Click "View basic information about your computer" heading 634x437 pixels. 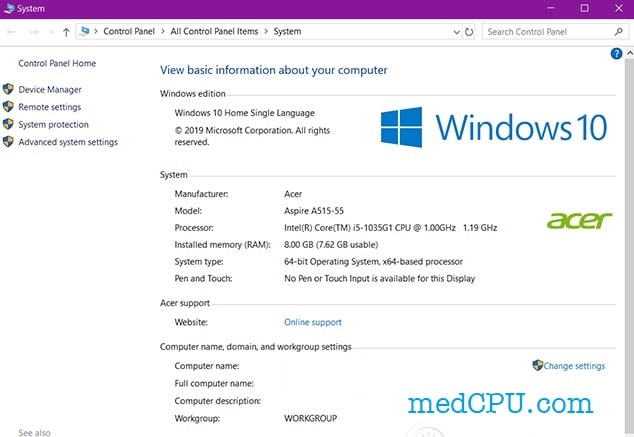(x=274, y=70)
